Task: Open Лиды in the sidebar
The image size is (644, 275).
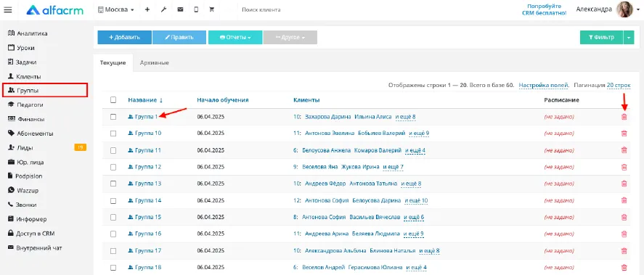Action: click(x=20, y=148)
